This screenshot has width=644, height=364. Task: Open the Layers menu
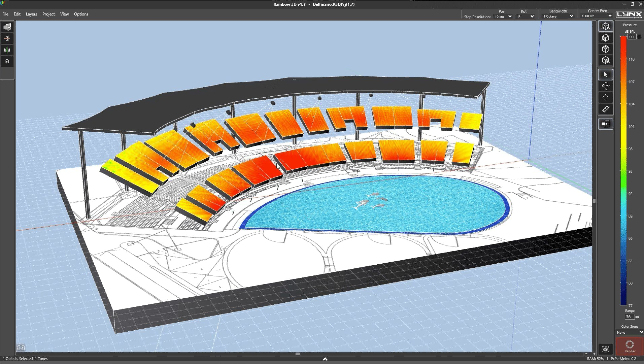(31, 14)
